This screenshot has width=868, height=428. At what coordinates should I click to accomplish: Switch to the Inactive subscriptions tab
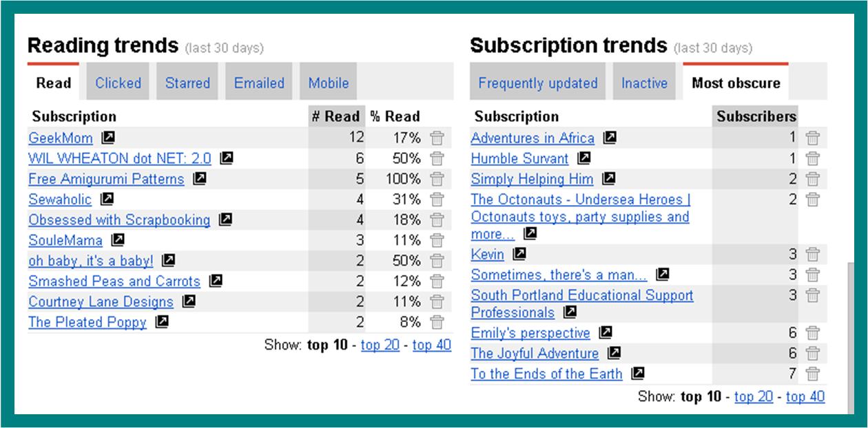click(x=644, y=83)
